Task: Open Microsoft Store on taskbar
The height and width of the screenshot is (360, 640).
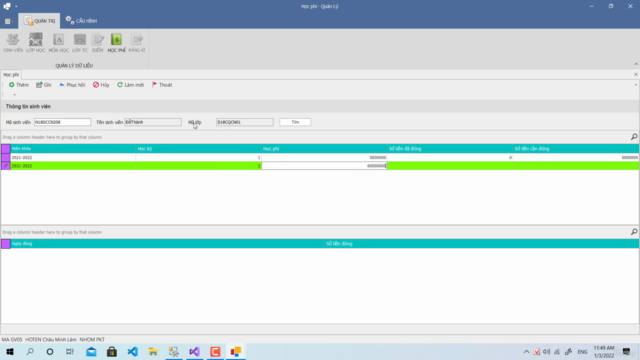Action: click(112, 352)
